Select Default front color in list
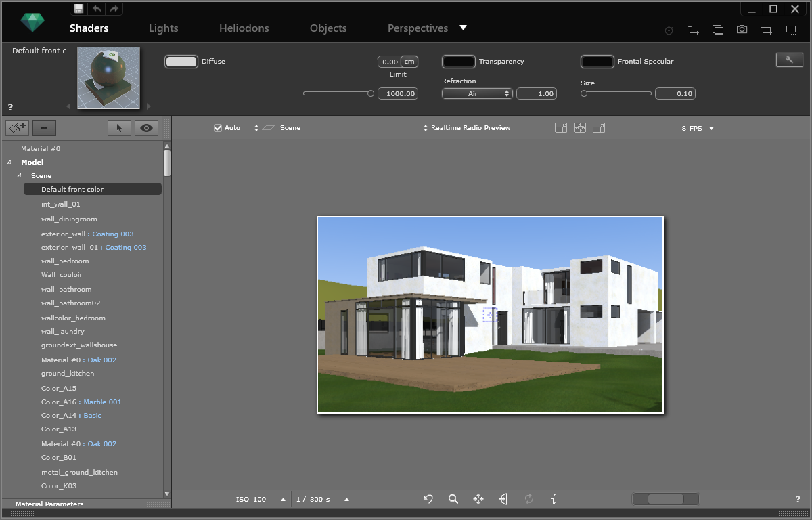Screen dimensions: 812x520 (93, 189)
